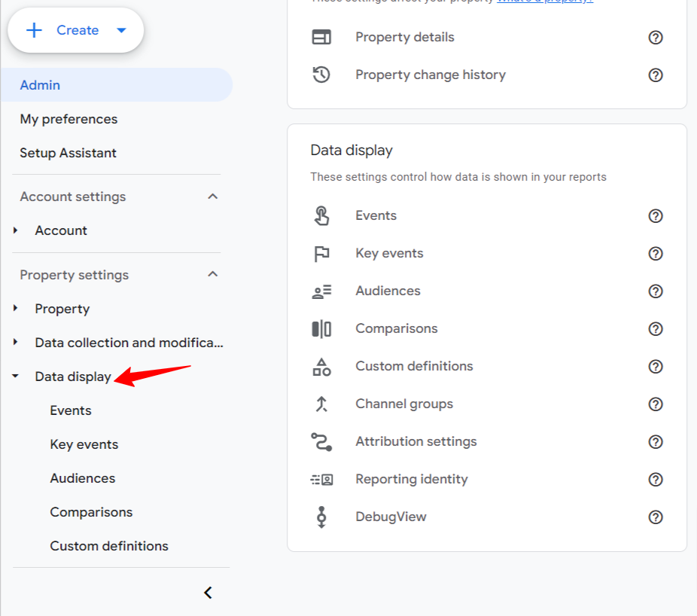Open the Create dropdown arrow
This screenshot has width=697, height=616.
pyautogui.click(x=121, y=30)
